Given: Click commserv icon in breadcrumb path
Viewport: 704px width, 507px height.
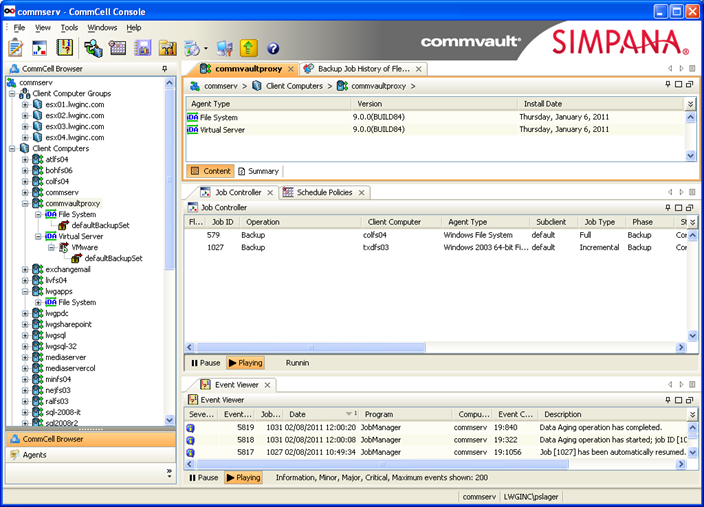Looking at the screenshot, I should tap(195, 86).
